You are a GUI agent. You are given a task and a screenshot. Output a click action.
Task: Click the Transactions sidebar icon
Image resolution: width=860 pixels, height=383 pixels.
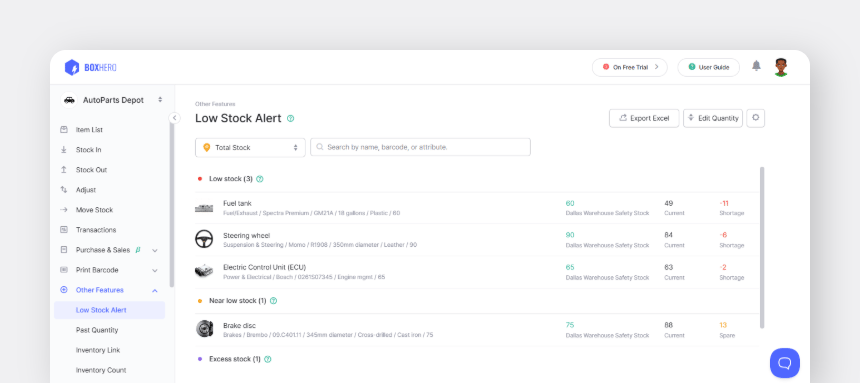tap(64, 229)
